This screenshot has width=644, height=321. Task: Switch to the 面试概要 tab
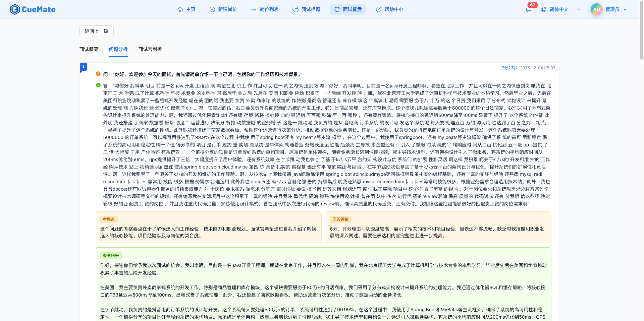pos(89,49)
